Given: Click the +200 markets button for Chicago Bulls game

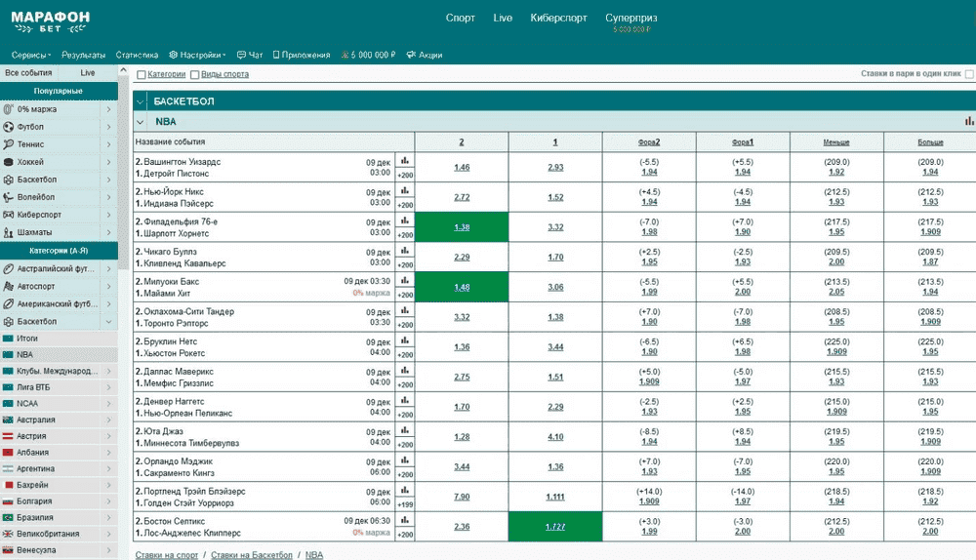Looking at the screenshot, I should (x=404, y=263).
